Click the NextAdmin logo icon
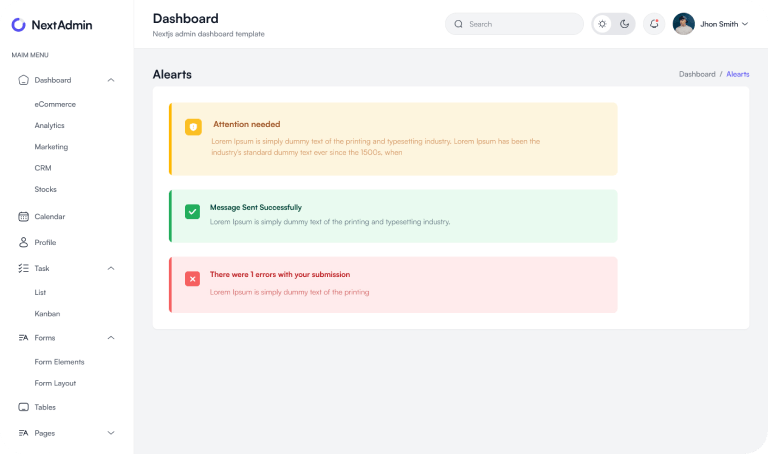Screen dimensions: 768x454 click(19, 24)
